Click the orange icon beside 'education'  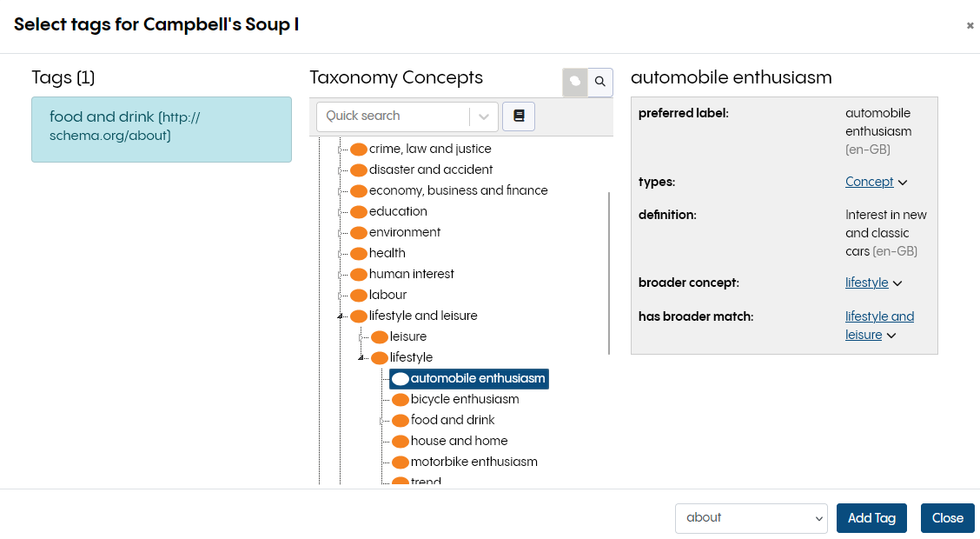pyautogui.click(x=359, y=212)
